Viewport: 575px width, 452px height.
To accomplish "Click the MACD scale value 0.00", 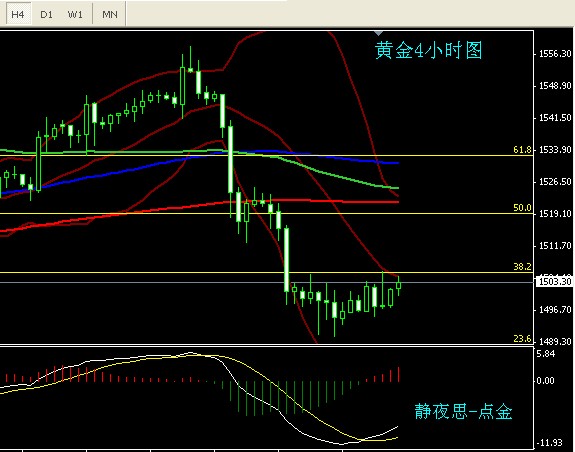I will 546,381.
